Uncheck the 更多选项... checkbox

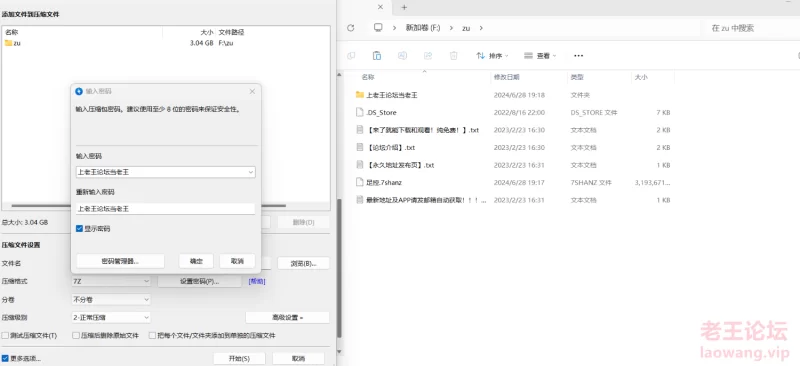point(5,358)
